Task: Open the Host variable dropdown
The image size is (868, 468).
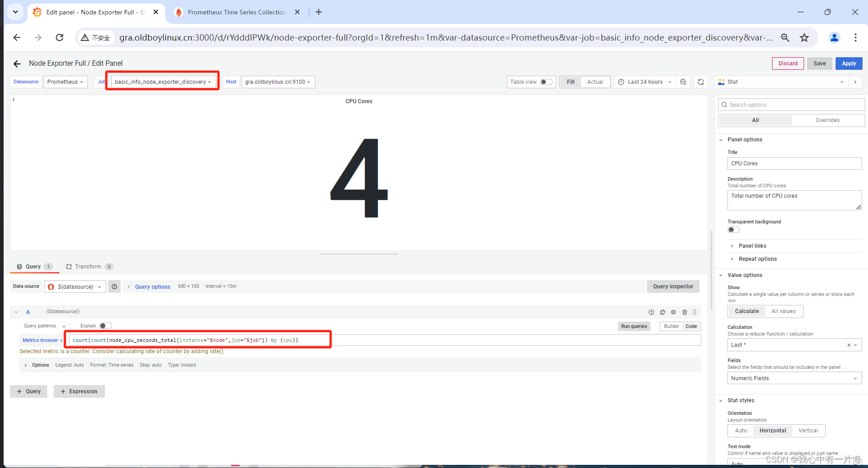Action: [278, 82]
